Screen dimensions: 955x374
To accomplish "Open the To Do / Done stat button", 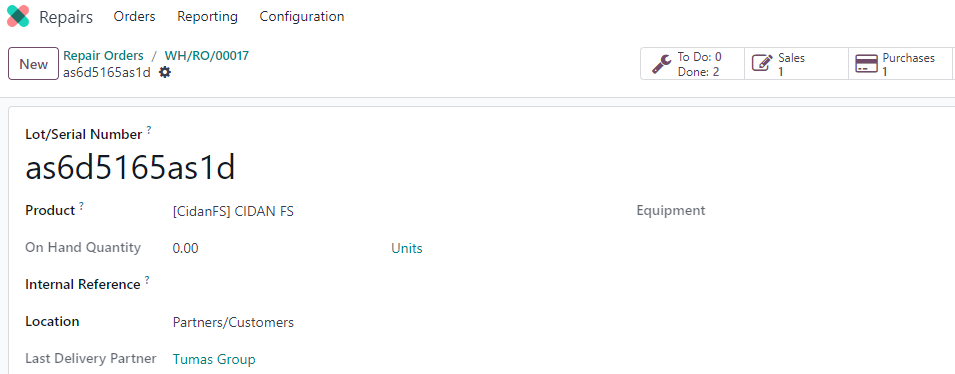I will tap(692, 64).
